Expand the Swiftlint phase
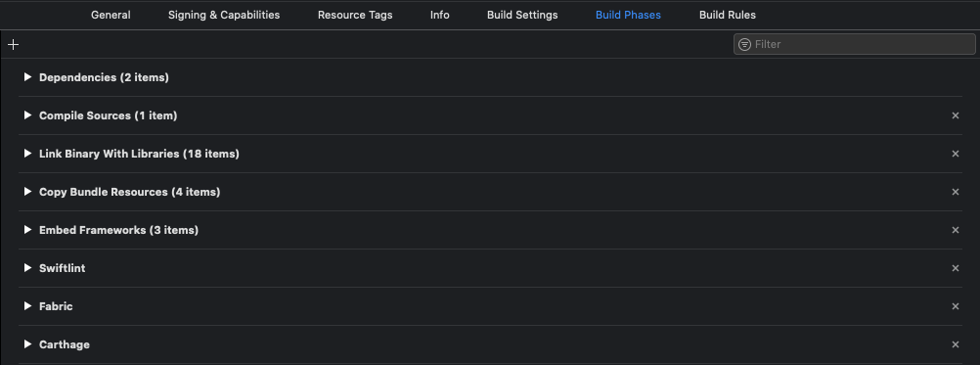 click(x=27, y=267)
